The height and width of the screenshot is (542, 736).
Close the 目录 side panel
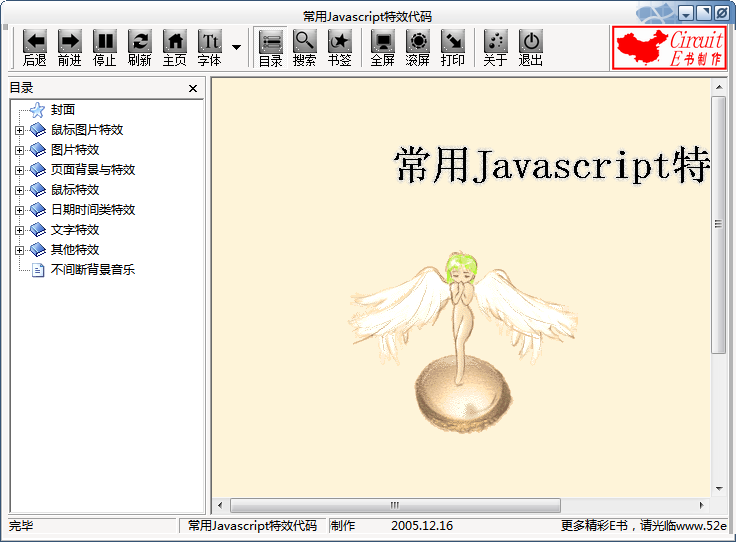pyautogui.click(x=193, y=89)
